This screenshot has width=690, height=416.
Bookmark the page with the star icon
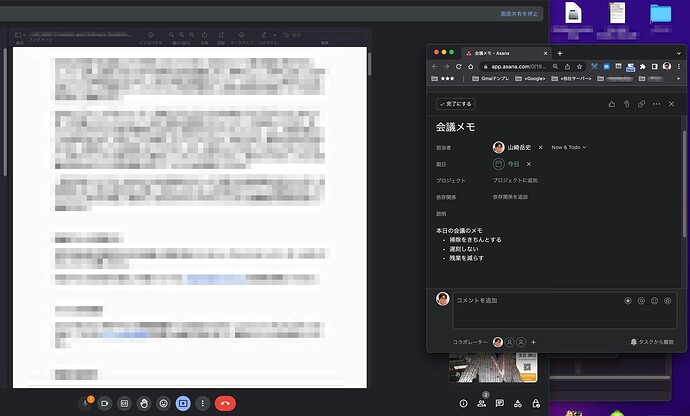(x=580, y=66)
